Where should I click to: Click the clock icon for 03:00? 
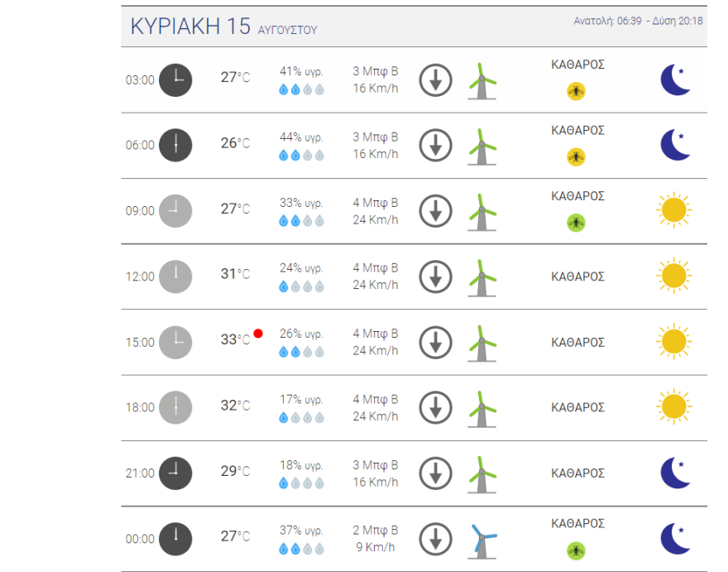click(x=175, y=79)
